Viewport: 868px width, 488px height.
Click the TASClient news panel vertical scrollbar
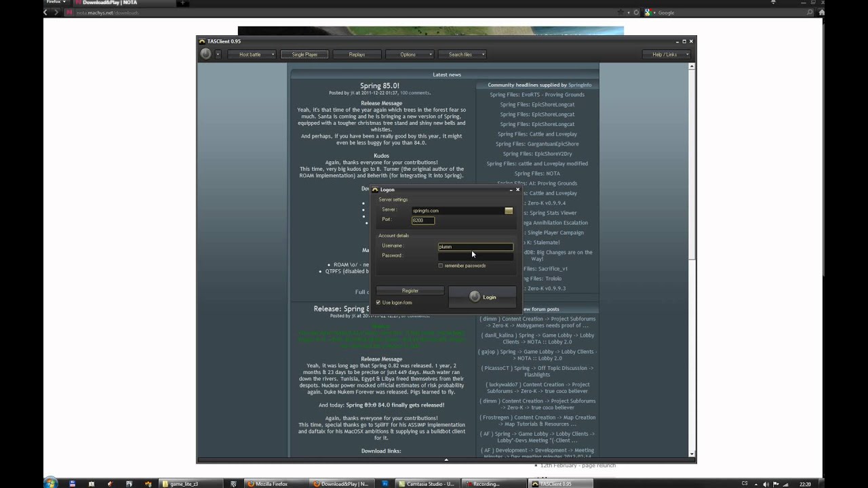(692, 261)
